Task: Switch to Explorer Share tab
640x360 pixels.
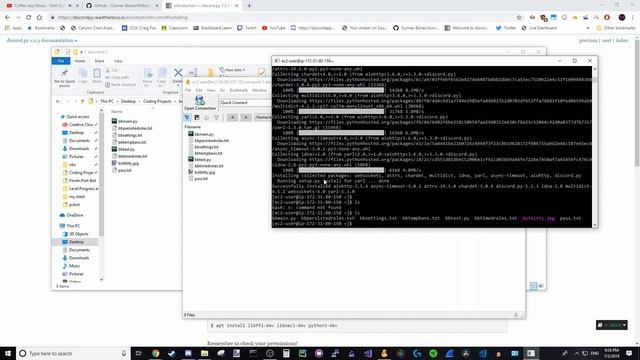Action: 99,61
